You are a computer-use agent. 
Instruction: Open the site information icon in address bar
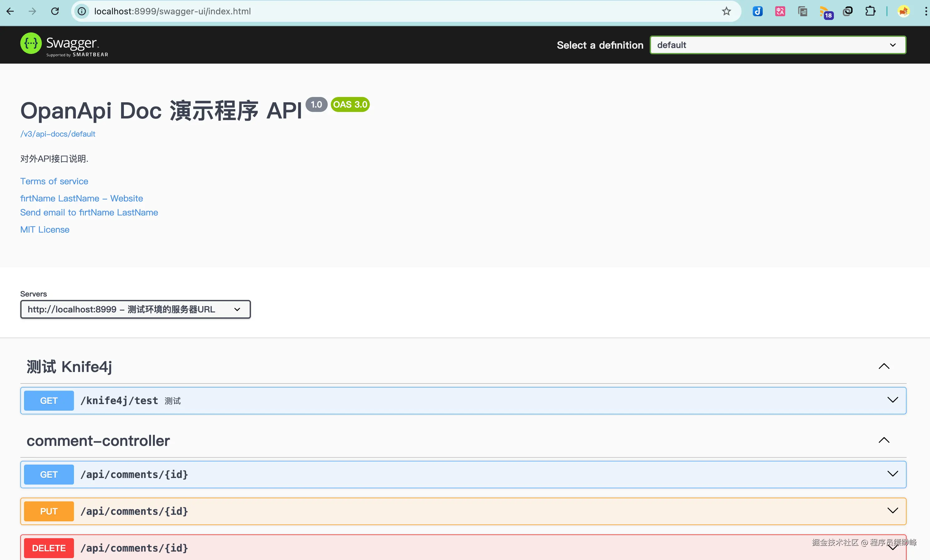[x=82, y=11]
